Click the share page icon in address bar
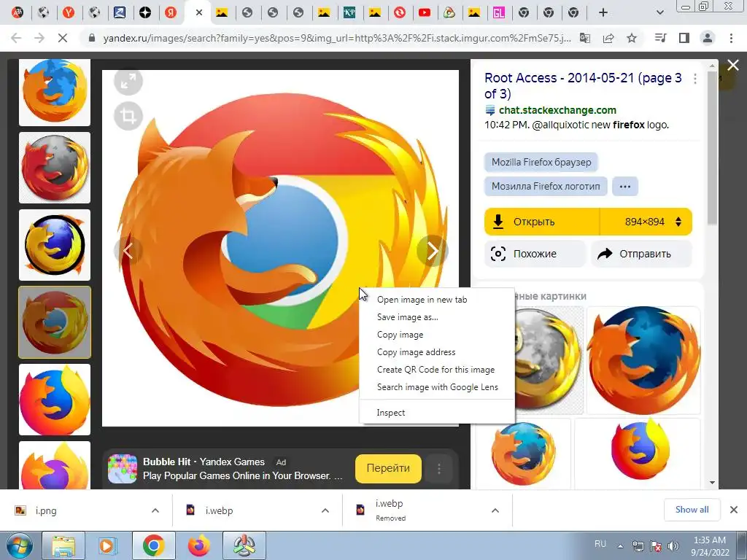747x560 pixels. pyautogui.click(x=608, y=38)
